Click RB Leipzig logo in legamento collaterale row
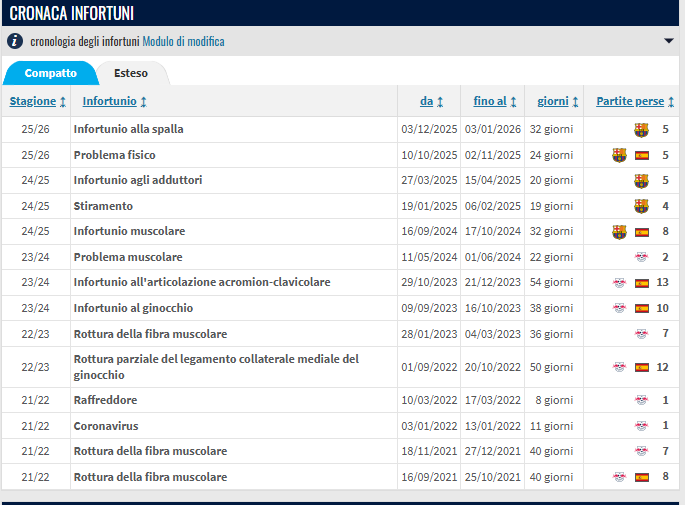 pyautogui.click(x=619, y=367)
